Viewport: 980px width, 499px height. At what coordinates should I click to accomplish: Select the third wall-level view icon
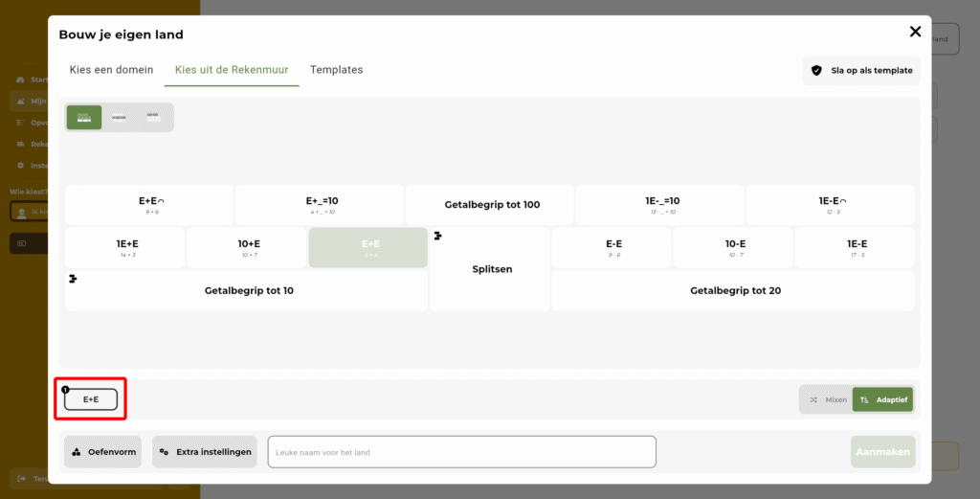coord(153,117)
